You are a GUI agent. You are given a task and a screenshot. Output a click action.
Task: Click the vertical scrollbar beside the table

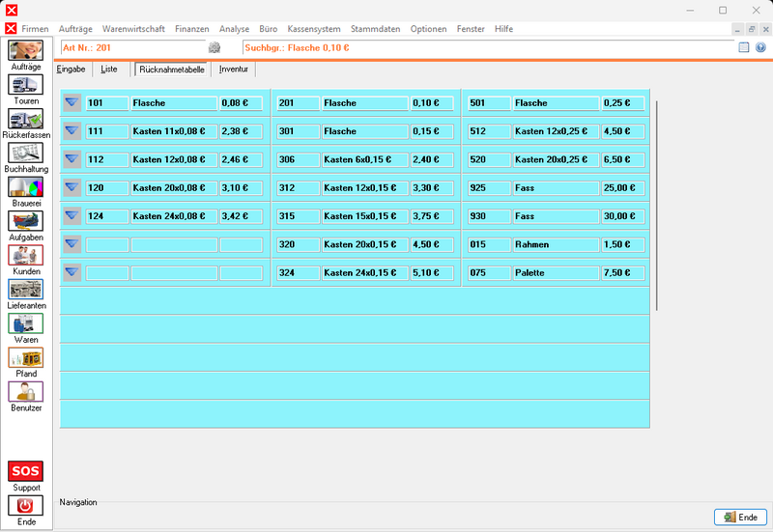657,205
